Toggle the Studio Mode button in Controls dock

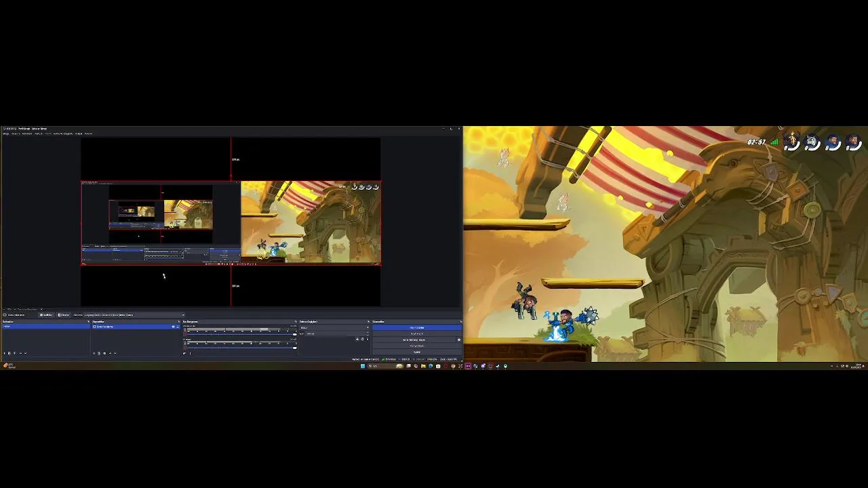tap(416, 346)
